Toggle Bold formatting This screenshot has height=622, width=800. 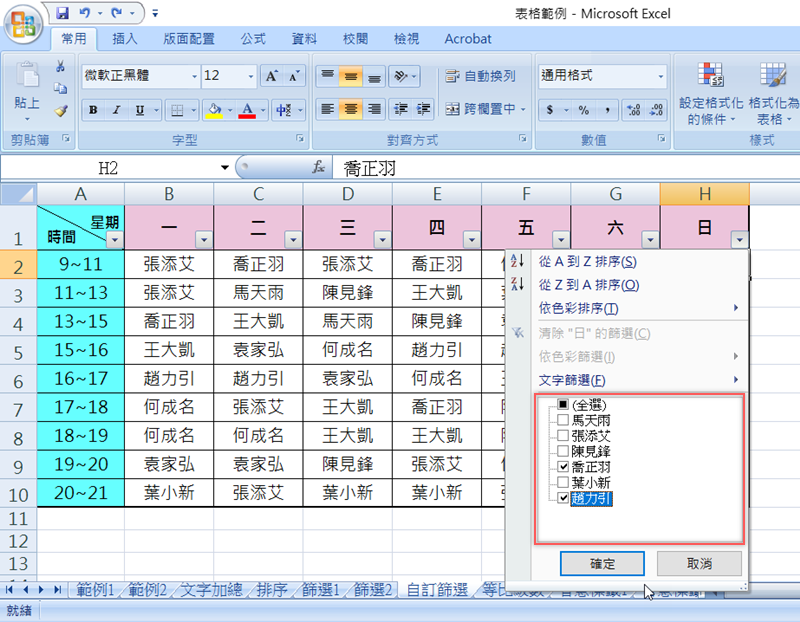pyautogui.click(x=93, y=110)
